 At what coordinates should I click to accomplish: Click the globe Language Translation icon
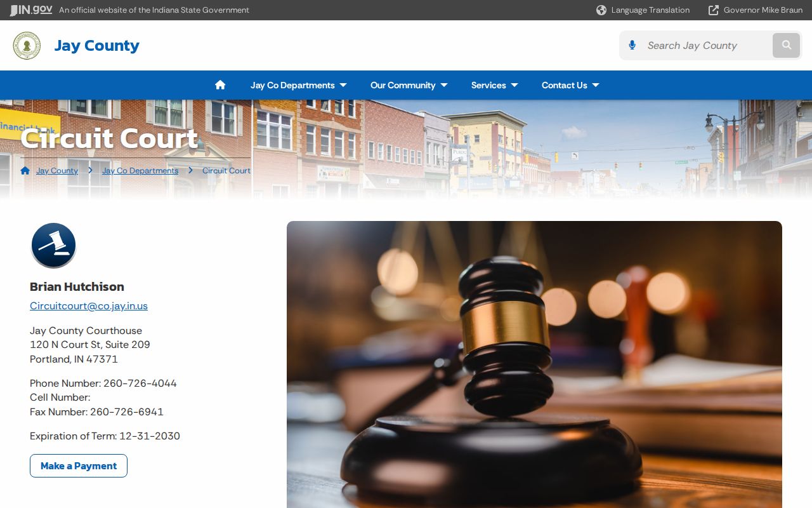click(x=601, y=10)
